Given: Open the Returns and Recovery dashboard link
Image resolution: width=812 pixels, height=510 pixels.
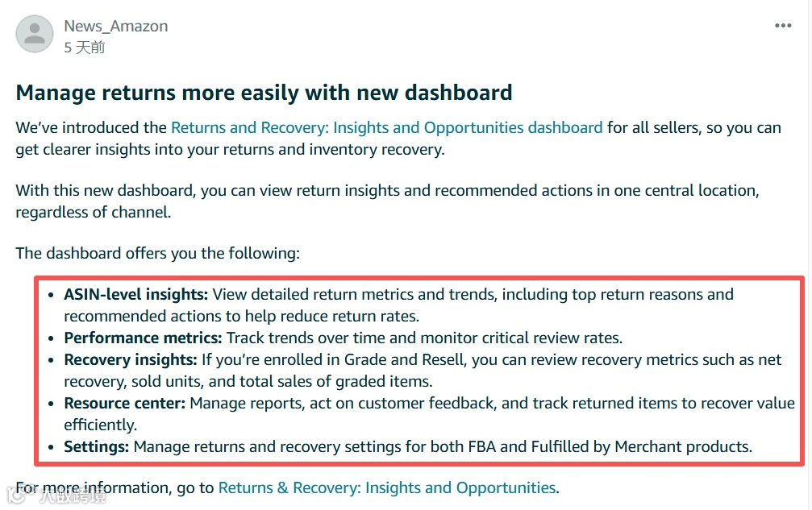Looking at the screenshot, I should point(386,127).
